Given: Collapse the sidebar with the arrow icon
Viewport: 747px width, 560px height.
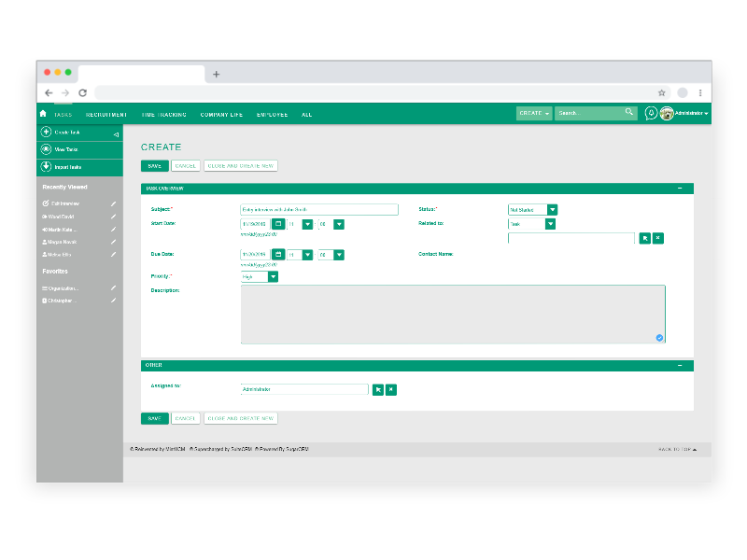Looking at the screenshot, I should (116, 134).
